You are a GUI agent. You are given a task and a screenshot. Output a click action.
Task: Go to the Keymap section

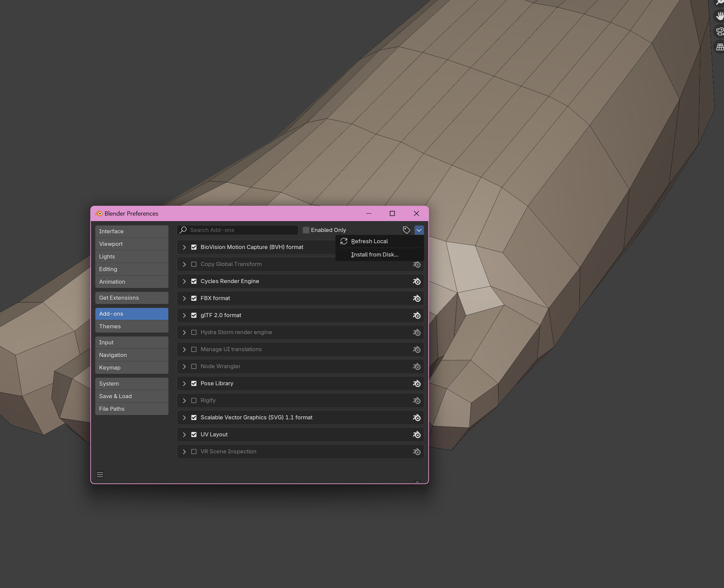[x=132, y=368]
